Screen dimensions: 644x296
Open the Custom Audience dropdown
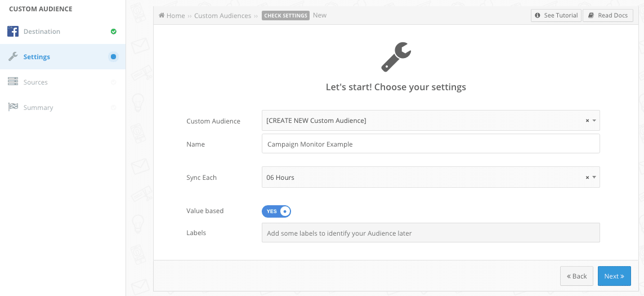(x=431, y=121)
